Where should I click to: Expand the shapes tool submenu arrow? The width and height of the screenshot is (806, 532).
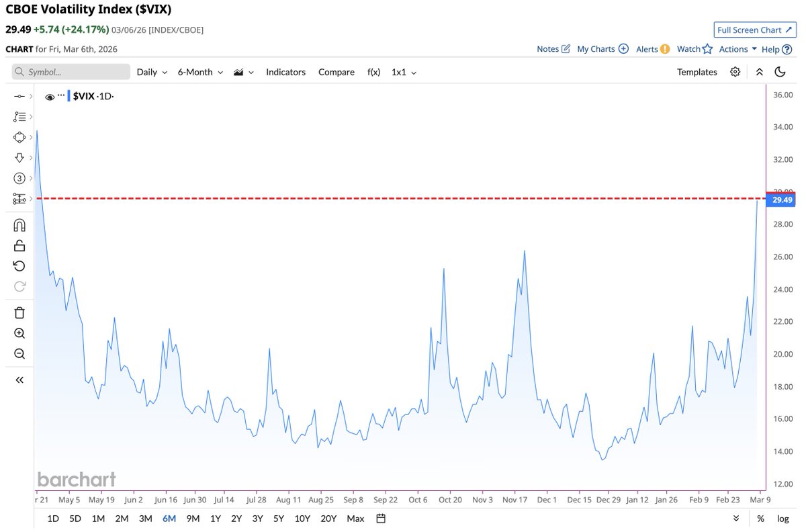point(31,137)
